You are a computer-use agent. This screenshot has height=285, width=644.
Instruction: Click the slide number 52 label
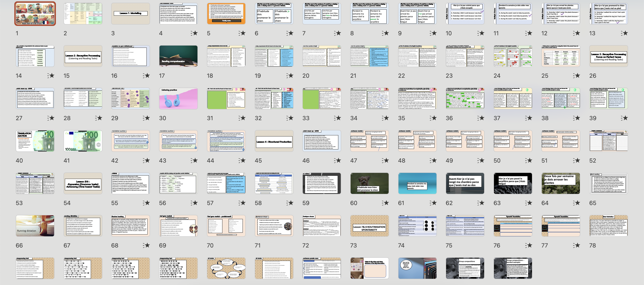click(593, 161)
